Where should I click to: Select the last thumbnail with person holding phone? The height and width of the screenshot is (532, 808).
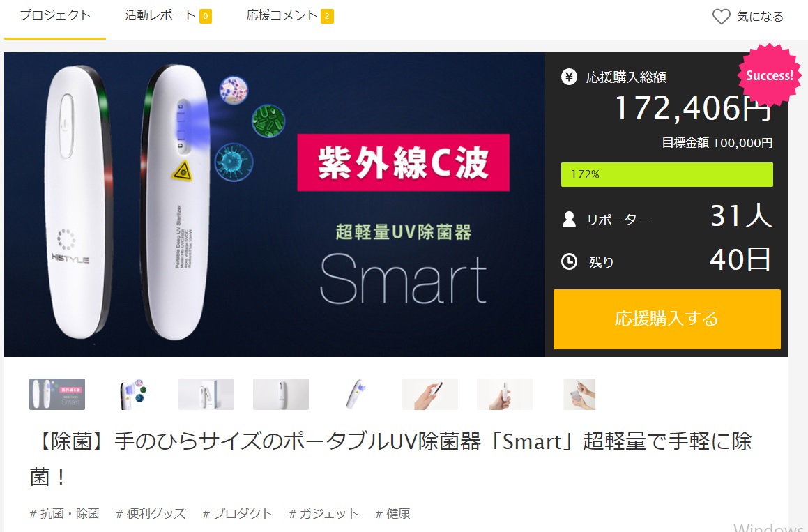tap(579, 395)
